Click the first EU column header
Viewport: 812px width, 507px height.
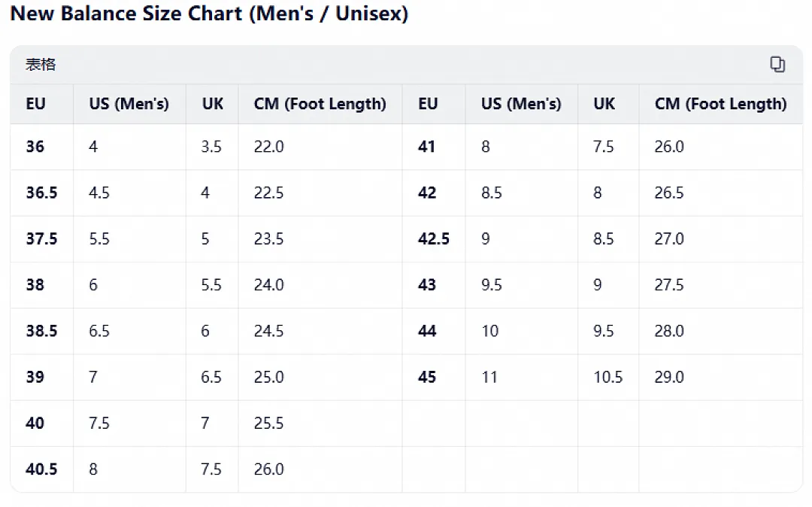click(36, 104)
